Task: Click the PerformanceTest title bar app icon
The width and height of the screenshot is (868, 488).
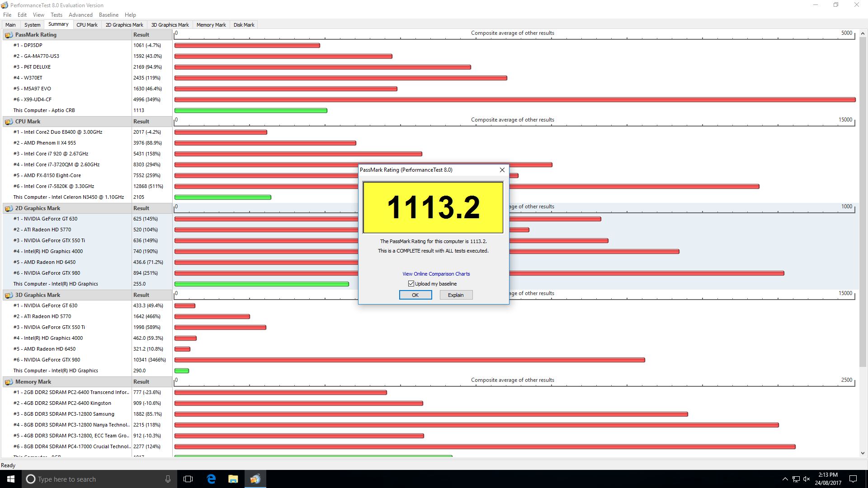Action: pos(5,5)
